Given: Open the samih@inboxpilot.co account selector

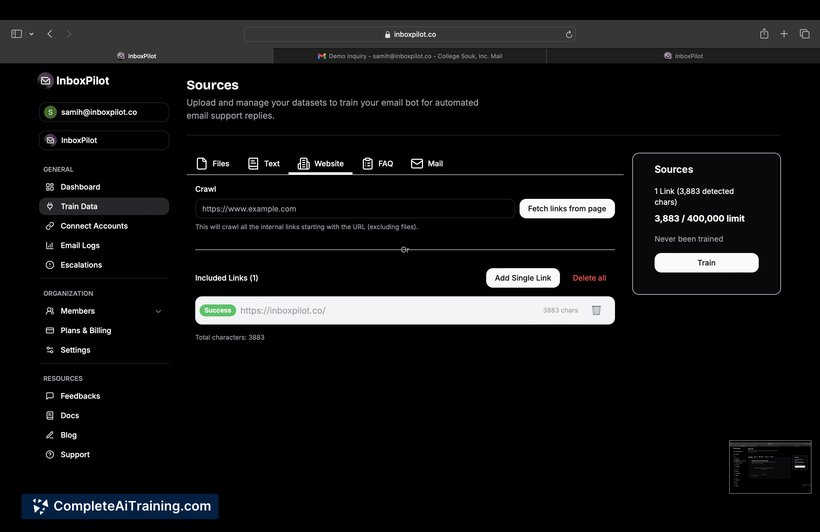Looking at the screenshot, I should 104,112.
